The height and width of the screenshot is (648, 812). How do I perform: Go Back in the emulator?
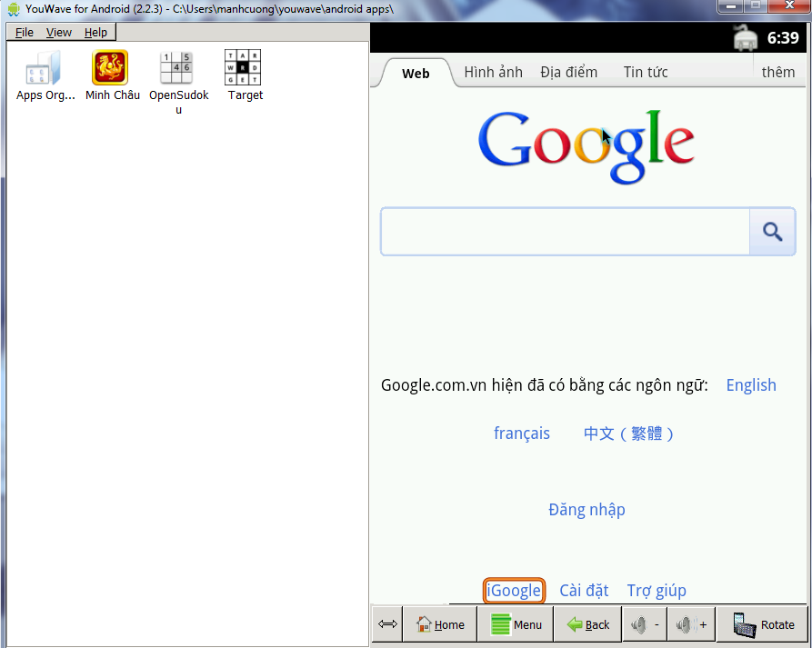point(587,624)
